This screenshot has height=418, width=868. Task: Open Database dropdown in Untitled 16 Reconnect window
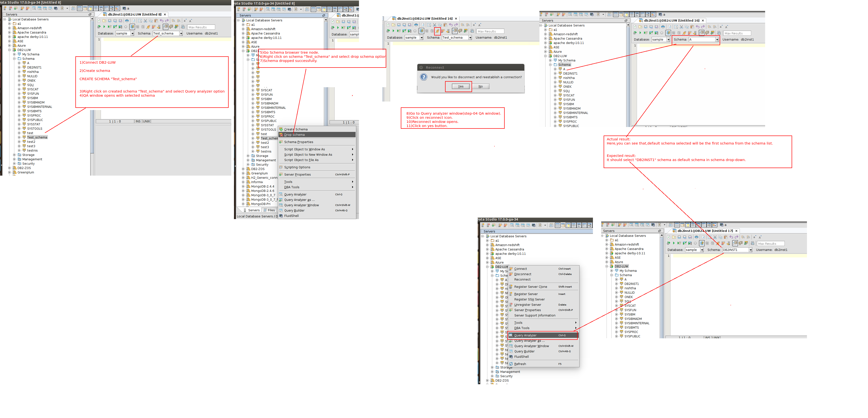pyautogui.click(x=421, y=38)
